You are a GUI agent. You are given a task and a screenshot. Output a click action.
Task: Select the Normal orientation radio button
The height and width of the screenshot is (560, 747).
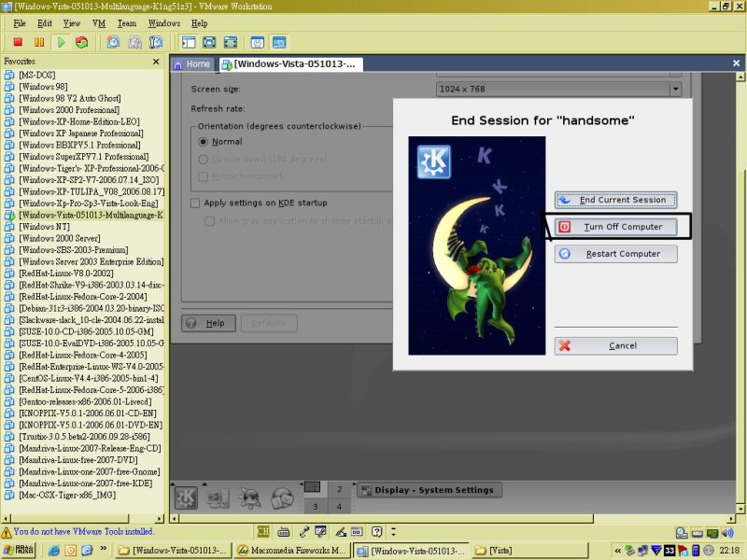[x=203, y=142]
